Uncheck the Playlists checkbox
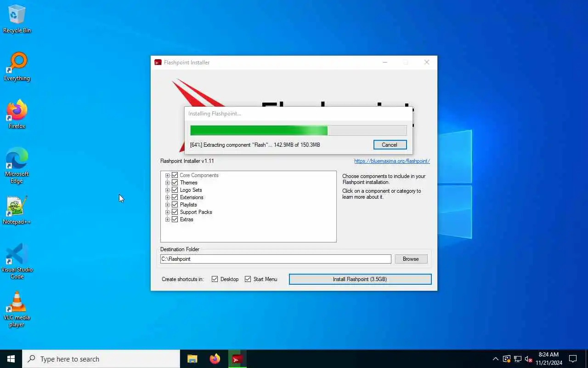 [x=175, y=205]
